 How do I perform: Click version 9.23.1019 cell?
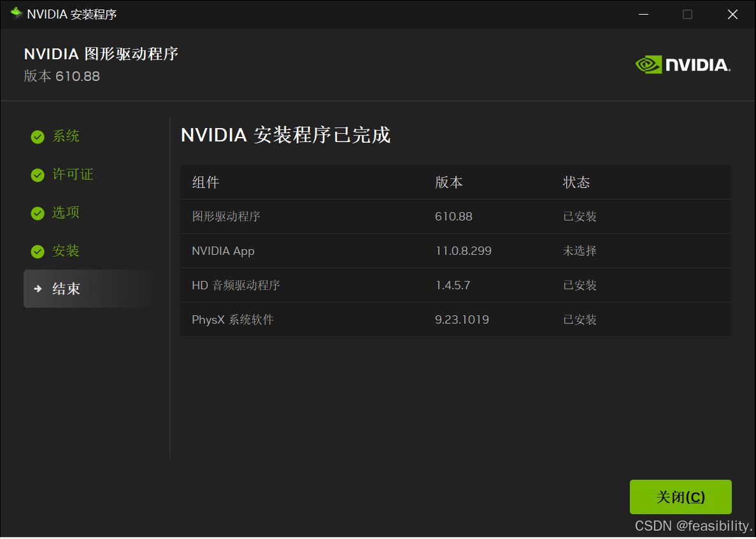point(461,320)
